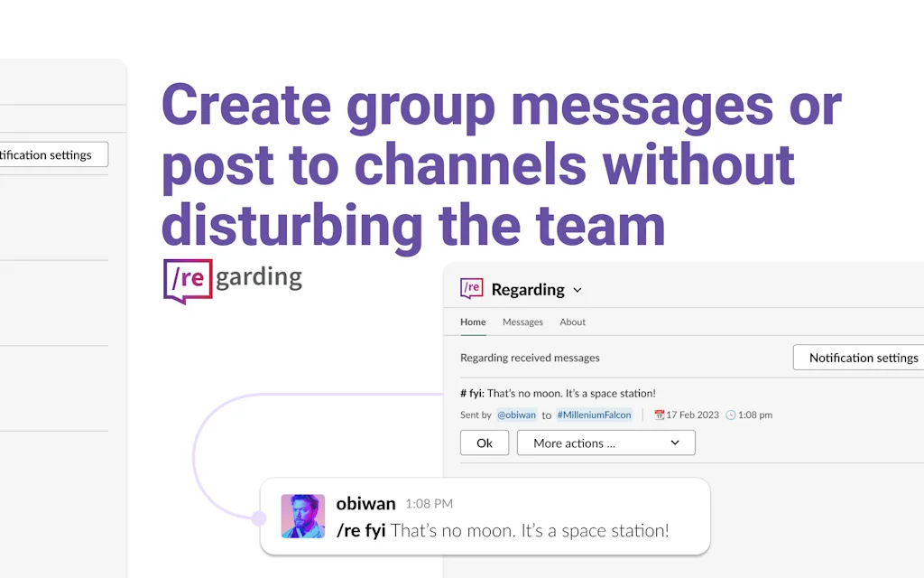This screenshot has height=578, width=924.
Task: Switch to the Home tab
Action: (473, 322)
